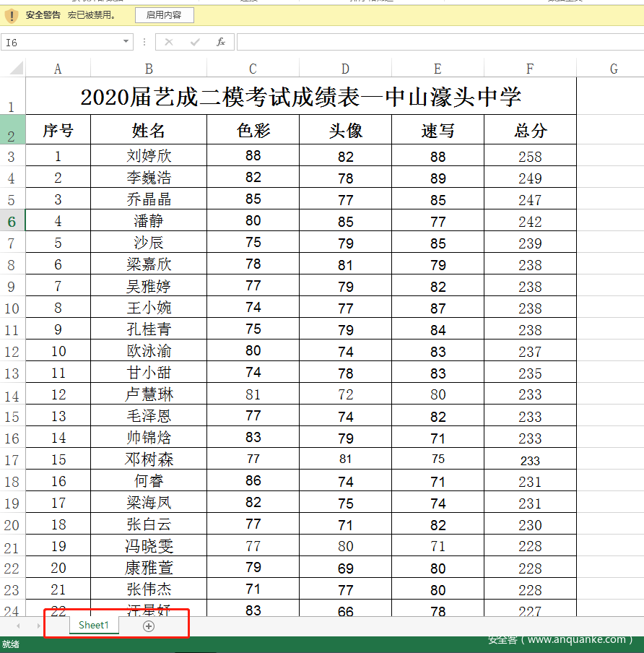Click the left sheet navigation arrow
The image size is (644, 653).
[18, 626]
